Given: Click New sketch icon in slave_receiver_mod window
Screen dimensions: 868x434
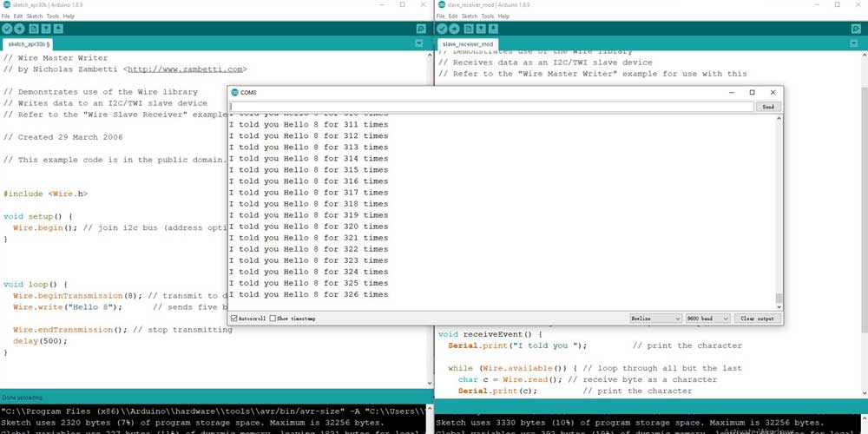Looking at the screenshot, I should [x=470, y=29].
